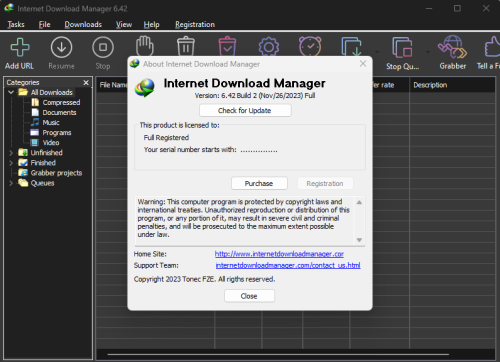Click the Check for Update button

click(x=245, y=110)
